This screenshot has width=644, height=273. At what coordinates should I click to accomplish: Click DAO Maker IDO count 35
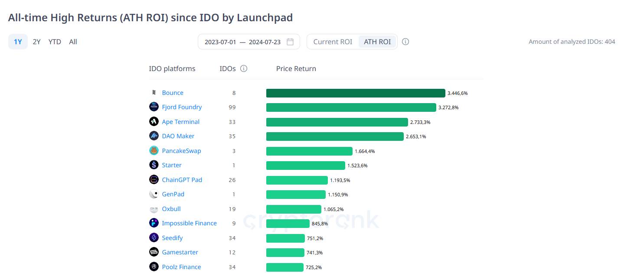[232, 136]
